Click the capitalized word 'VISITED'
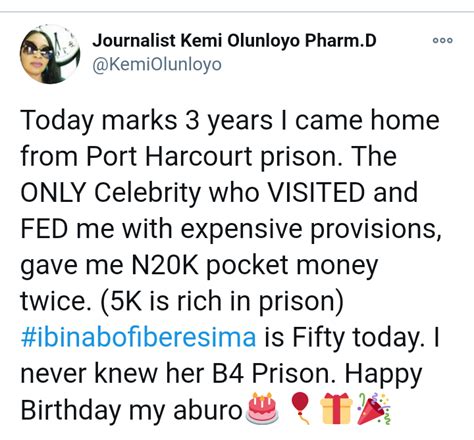Viewport: 474px width, 440px height. tap(316, 192)
